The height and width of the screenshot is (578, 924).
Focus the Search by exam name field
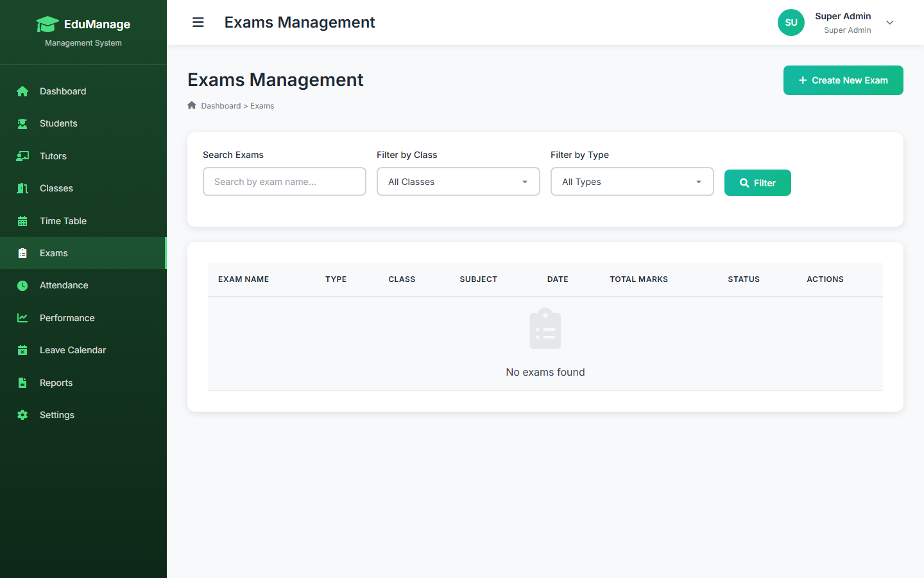click(284, 182)
